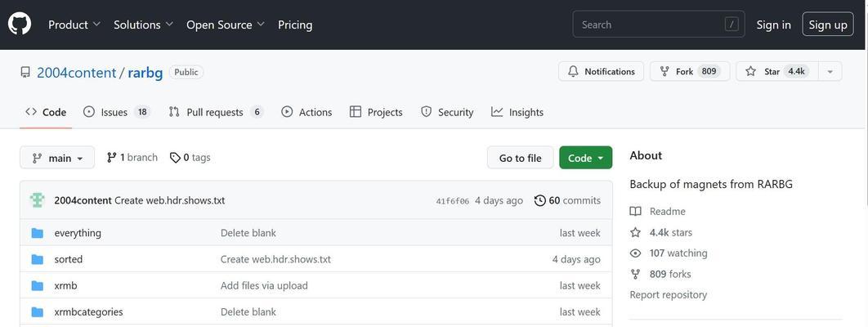Open the xrmbcategories folder

(88, 312)
